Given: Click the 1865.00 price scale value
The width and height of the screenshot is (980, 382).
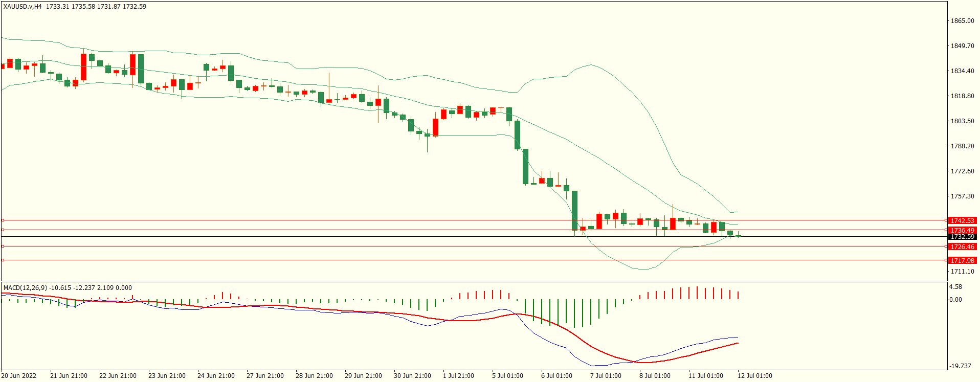Looking at the screenshot, I should coord(962,21).
